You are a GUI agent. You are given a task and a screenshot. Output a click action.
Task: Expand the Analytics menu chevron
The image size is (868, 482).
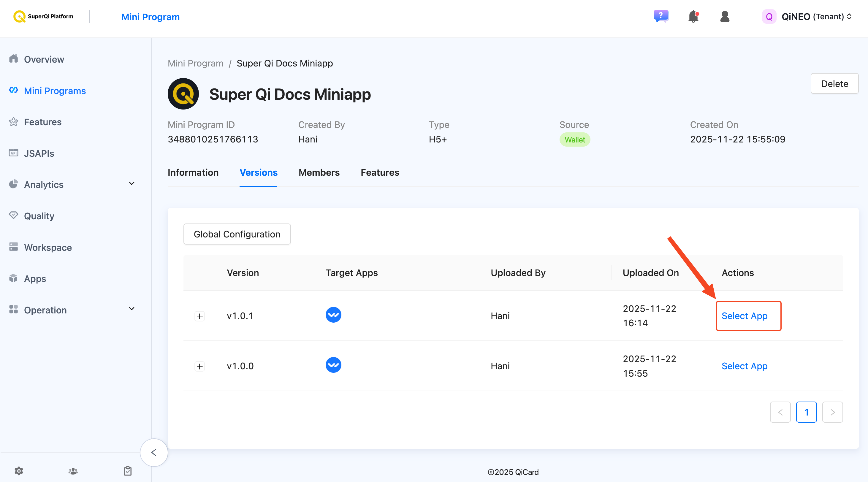[x=132, y=184]
